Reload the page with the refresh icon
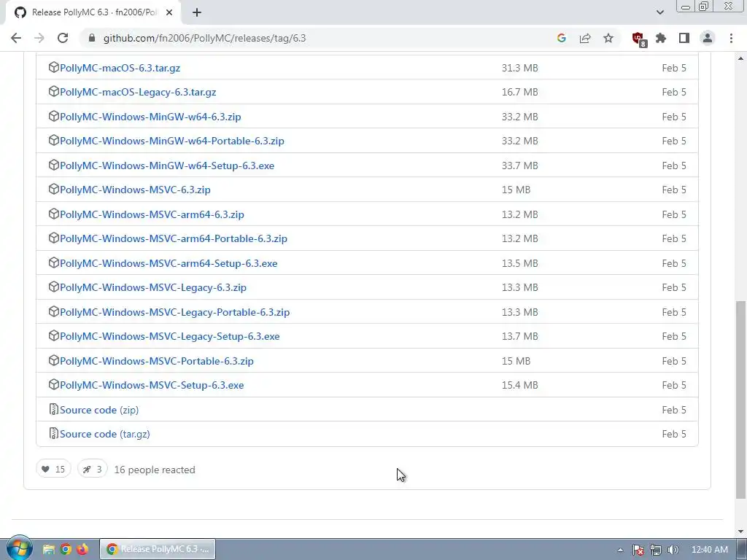Image resolution: width=747 pixels, height=560 pixels. pos(63,38)
